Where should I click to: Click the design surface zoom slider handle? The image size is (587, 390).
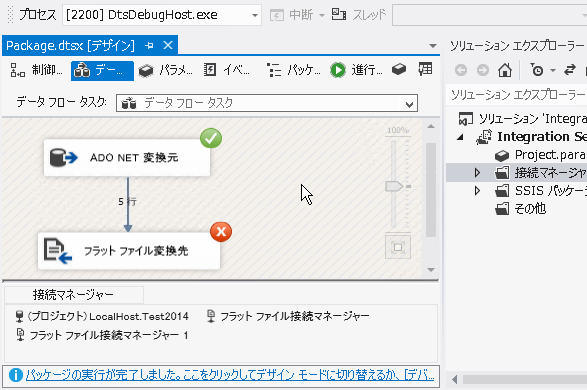coord(394,186)
